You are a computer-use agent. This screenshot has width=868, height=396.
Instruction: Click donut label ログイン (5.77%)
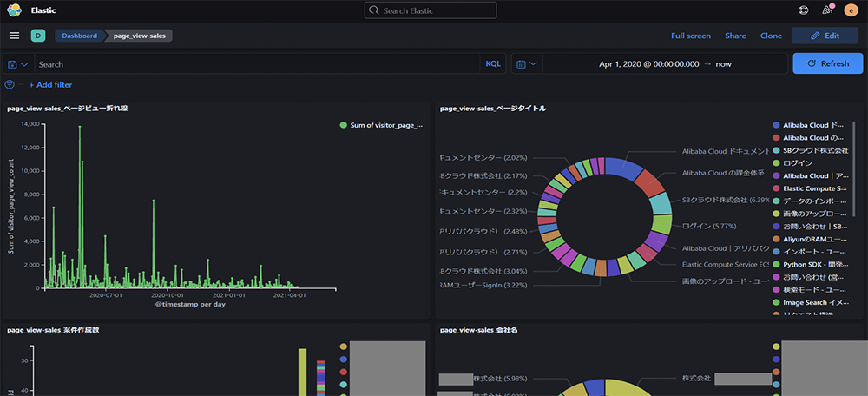[x=709, y=227]
